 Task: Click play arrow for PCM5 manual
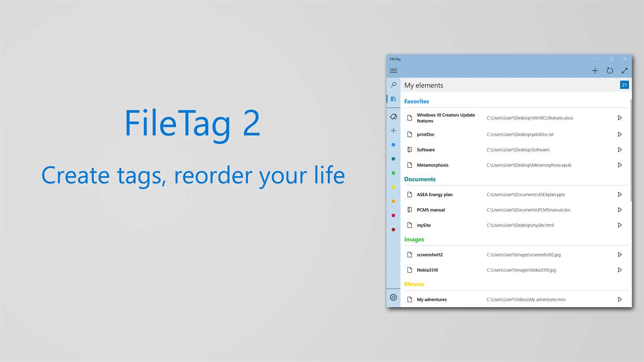click(620, 210)
